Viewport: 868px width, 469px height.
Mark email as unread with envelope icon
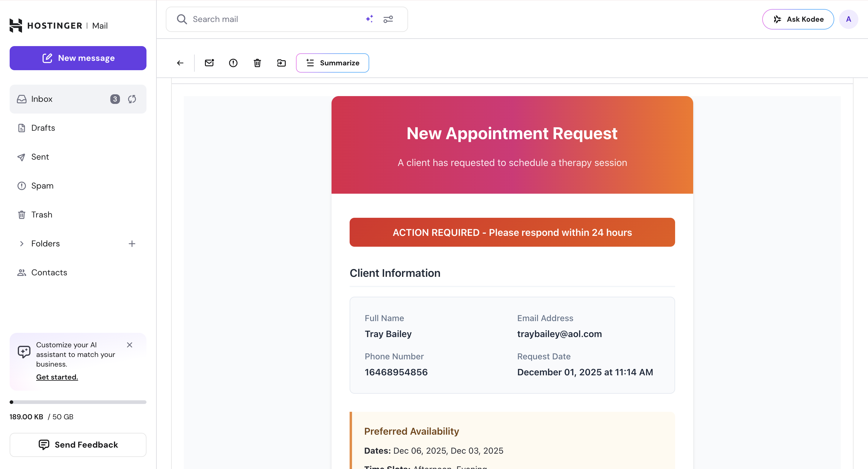pos(209,63)
